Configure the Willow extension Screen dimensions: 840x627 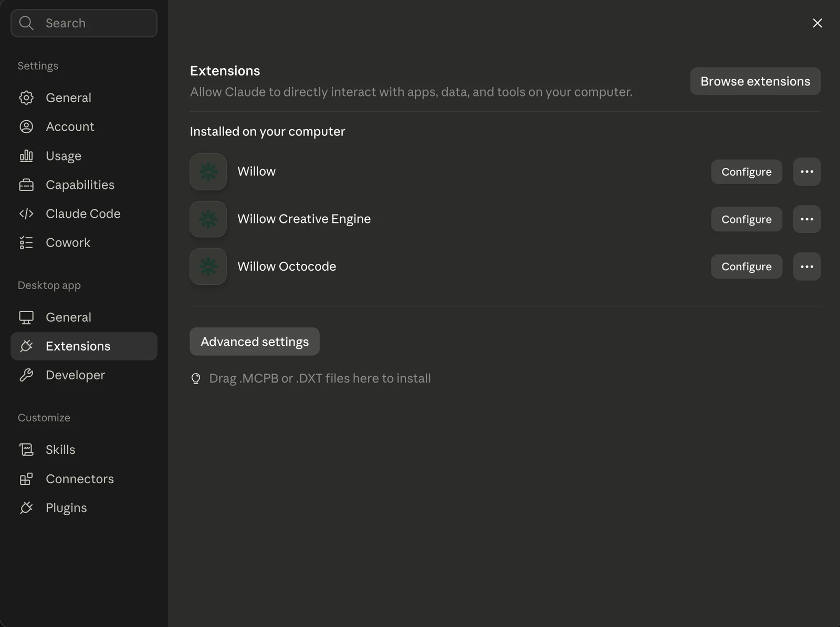point(747,172)
